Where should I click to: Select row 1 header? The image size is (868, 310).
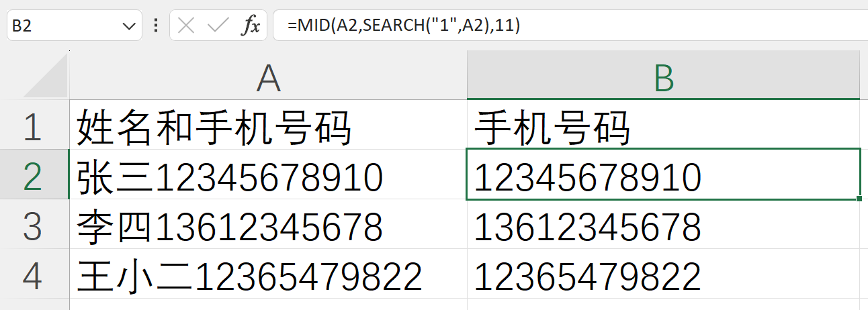[32, 125]
